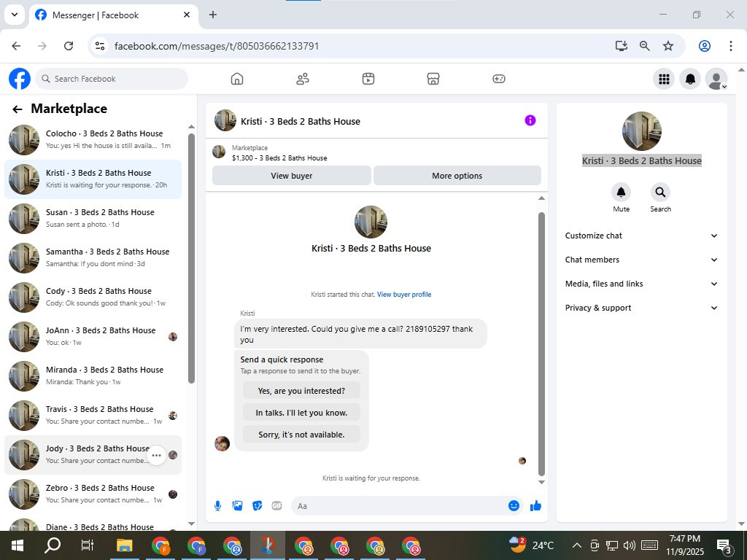
Task: Open File Explorer from taskbar
Action: pyautogui.click(x=124, y=545)
